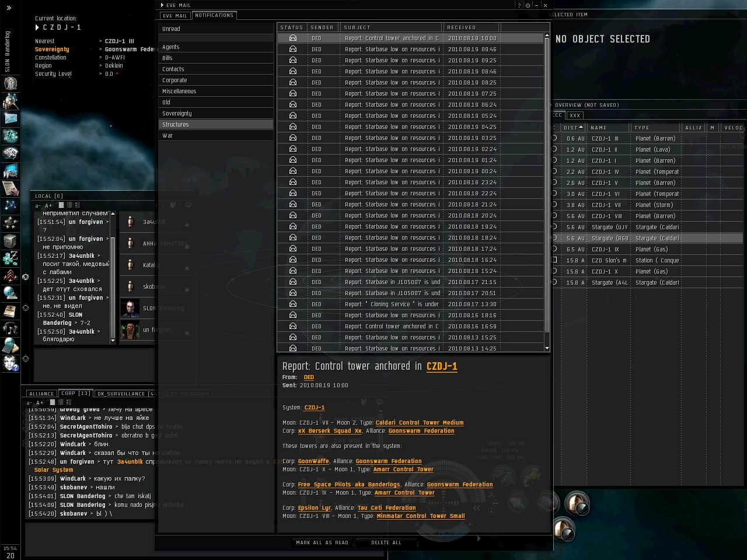Image resolution: width=747 pixels, height=560 pixels.
Task: Switch to the EVE Mail tab
Action: point(175,16)
